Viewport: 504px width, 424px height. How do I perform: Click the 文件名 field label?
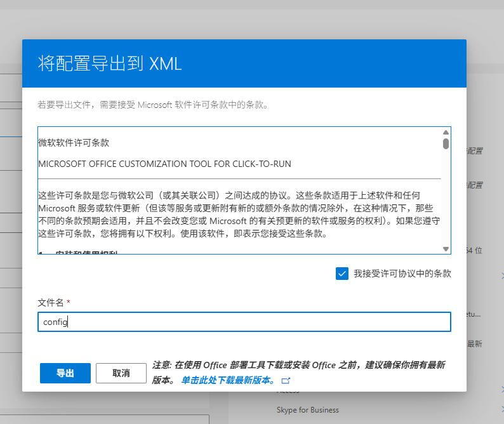tap(51, 303)
